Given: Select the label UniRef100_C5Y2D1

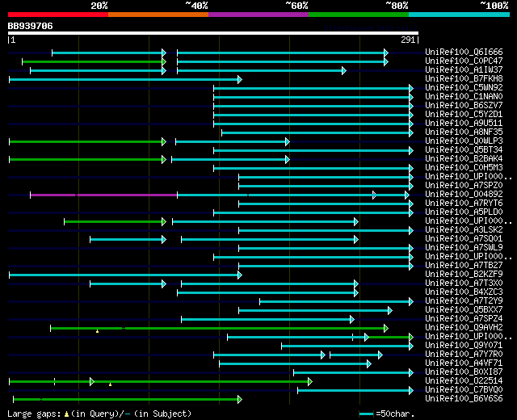Looking at the screenshot, I should click(x=464, y=115).
